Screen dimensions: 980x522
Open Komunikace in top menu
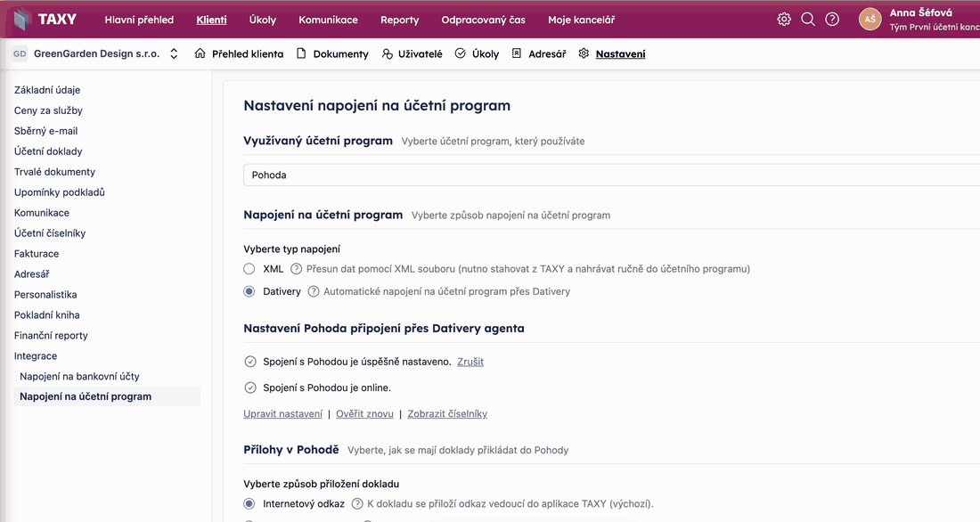pyautogui.click(x=328, y=20)
